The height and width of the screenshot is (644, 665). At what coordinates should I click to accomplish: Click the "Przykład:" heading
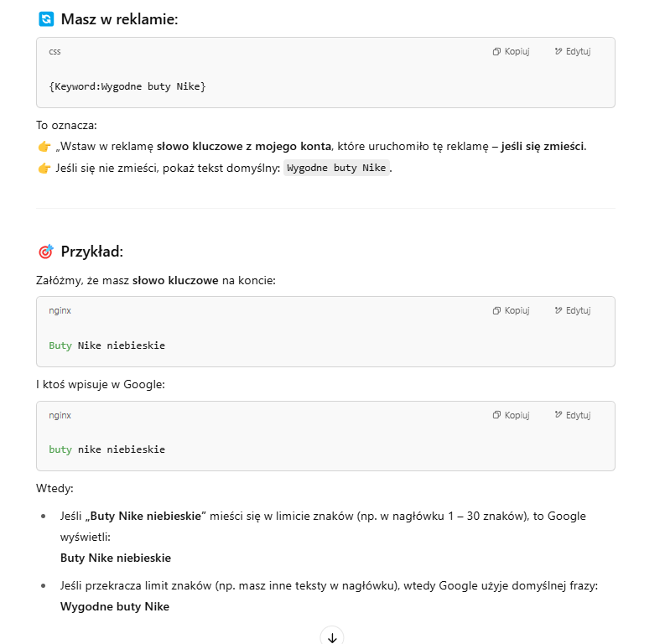[92, 252]
